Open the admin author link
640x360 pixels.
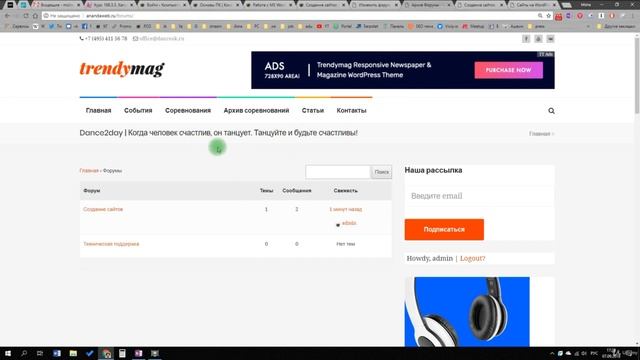(x=349, y=223)
